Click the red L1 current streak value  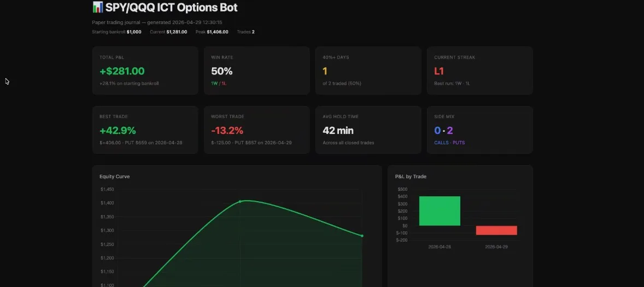439,71
